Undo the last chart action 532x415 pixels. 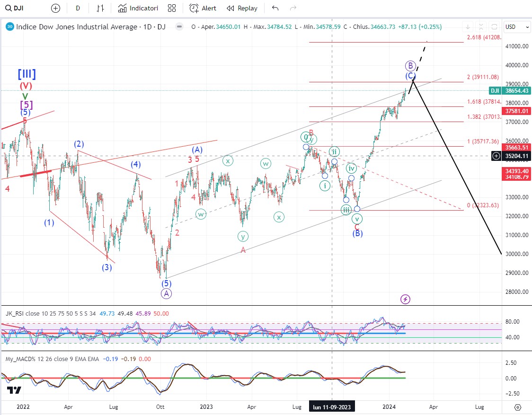(275, 8)
